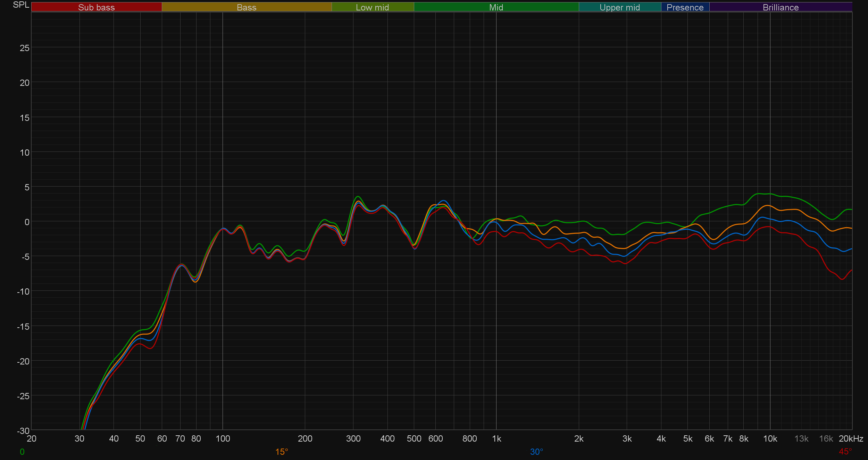Click the SPL axis label
Screen dimensions: 868x460
click(21, 5)
